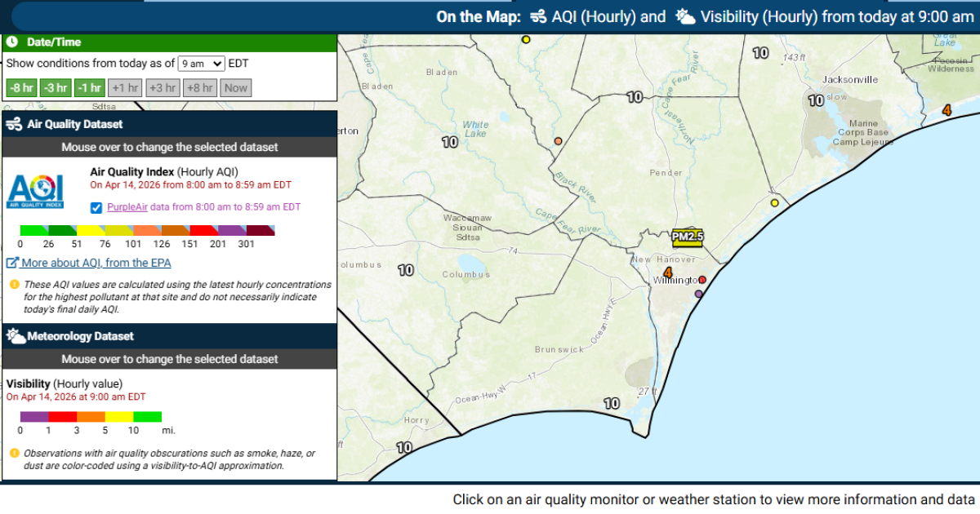Click the -8 hr time shift button
The height and width of the screenshot is (514, 980).
20,87
